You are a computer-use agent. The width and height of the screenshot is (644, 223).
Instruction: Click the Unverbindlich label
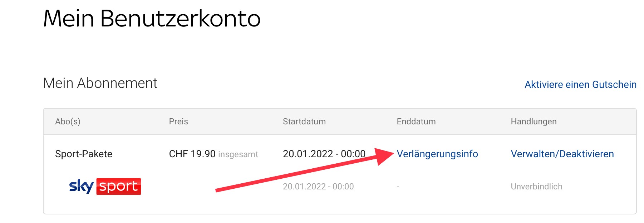536,187
